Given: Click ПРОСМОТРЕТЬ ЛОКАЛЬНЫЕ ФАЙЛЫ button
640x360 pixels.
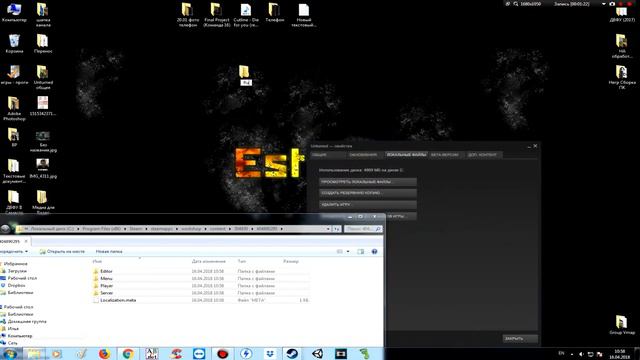Looking at the screenshot, I should point(368,182).
